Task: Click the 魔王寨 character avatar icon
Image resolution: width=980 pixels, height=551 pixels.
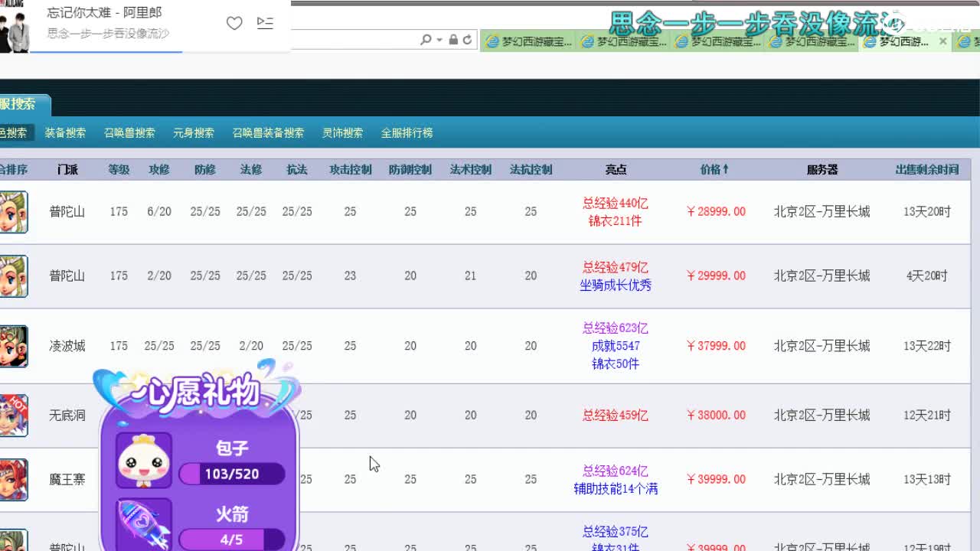Action: pos(14,480)
